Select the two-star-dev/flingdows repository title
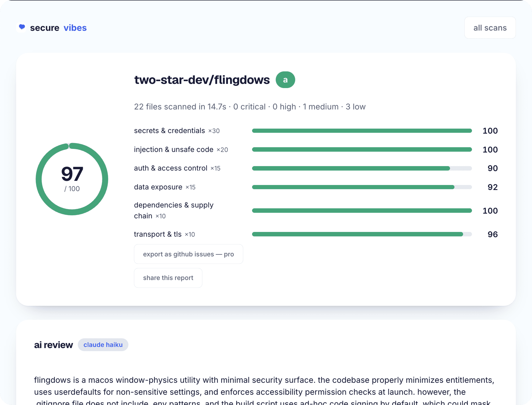The width and height of the screenshot is (532, 405). [x=202, y=80]
